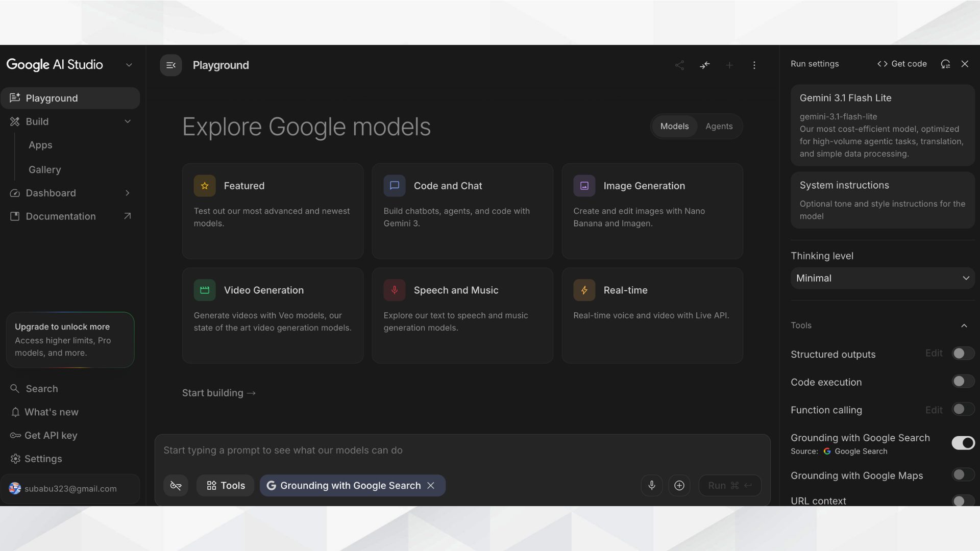This screenshot has width=980, height=551.
Task: Click the prompt text input field
Action: pos(462,450)
